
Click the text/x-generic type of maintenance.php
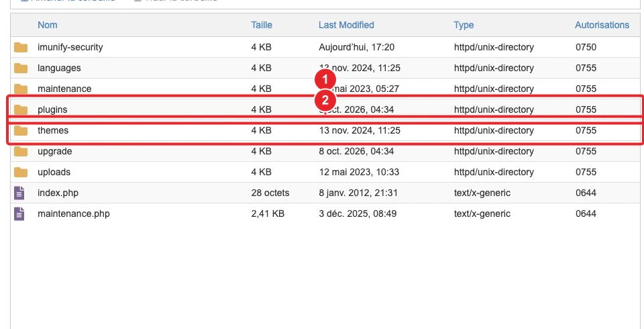482,214
